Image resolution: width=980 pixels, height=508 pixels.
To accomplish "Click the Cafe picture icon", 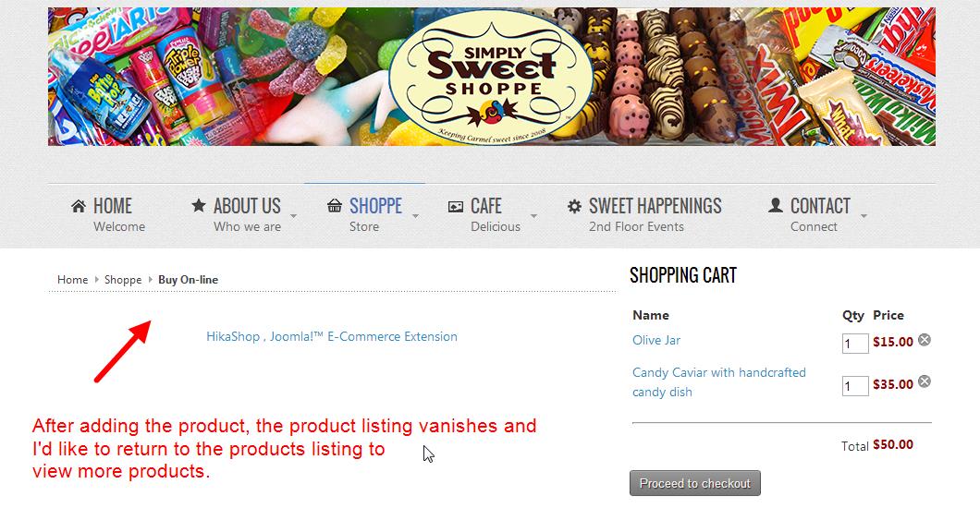I will coord(455,207).
